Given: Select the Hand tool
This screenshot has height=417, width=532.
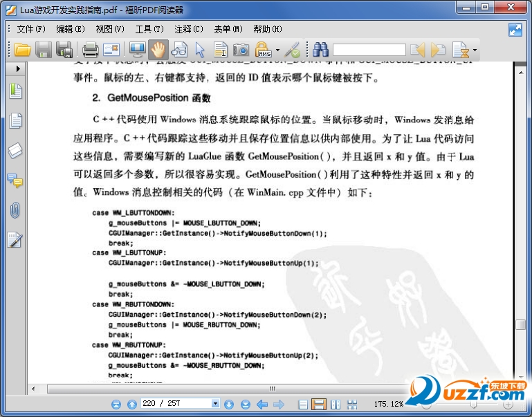Looking at the screenshot, I should click(x=158, y=50).
